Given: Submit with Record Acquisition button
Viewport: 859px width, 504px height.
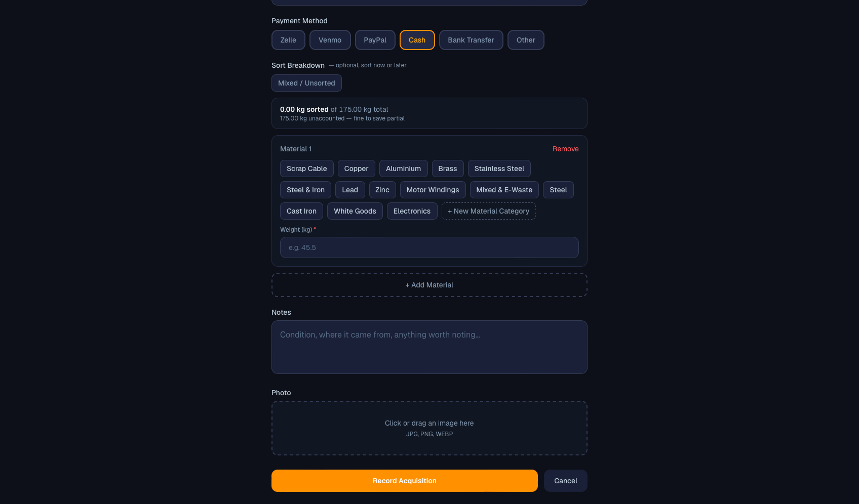Looking at the screenshot, I should tap(404, 481).
